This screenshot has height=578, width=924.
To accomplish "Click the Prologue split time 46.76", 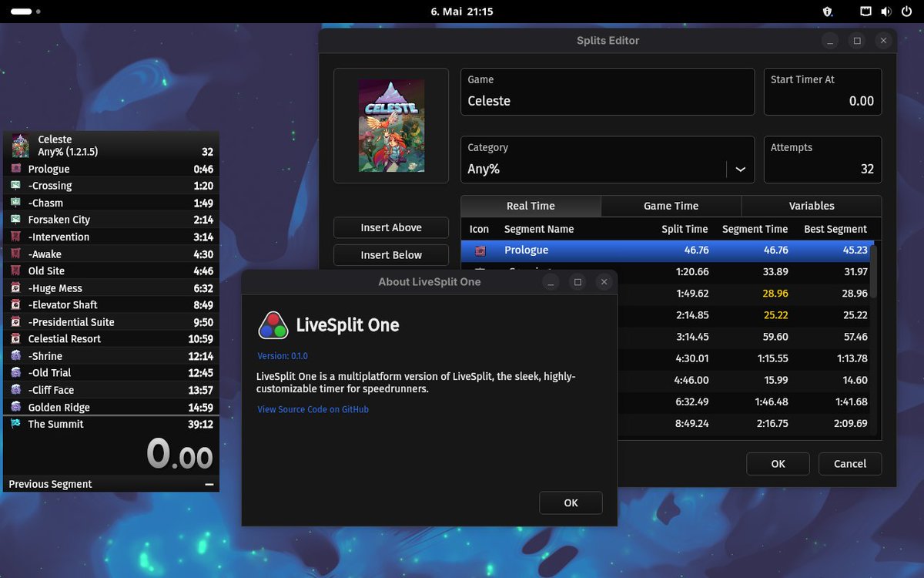I will coord(696,250).
